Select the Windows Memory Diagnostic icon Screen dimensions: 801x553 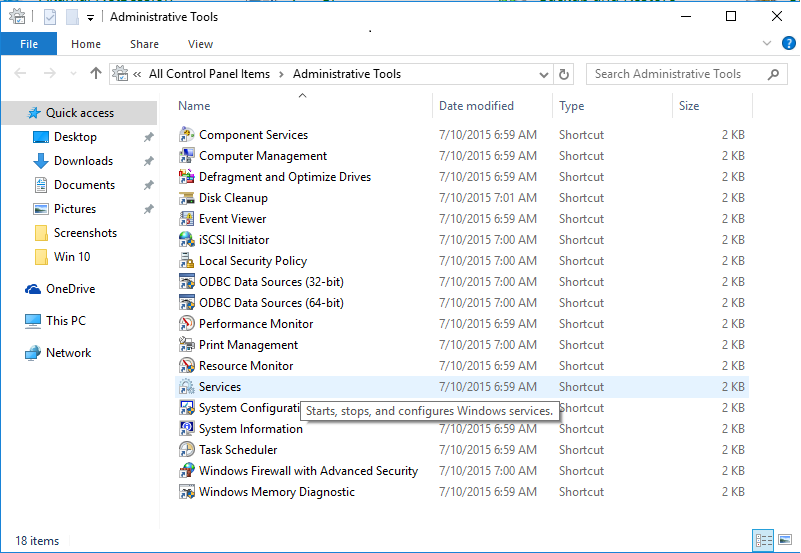click(186, 492)
